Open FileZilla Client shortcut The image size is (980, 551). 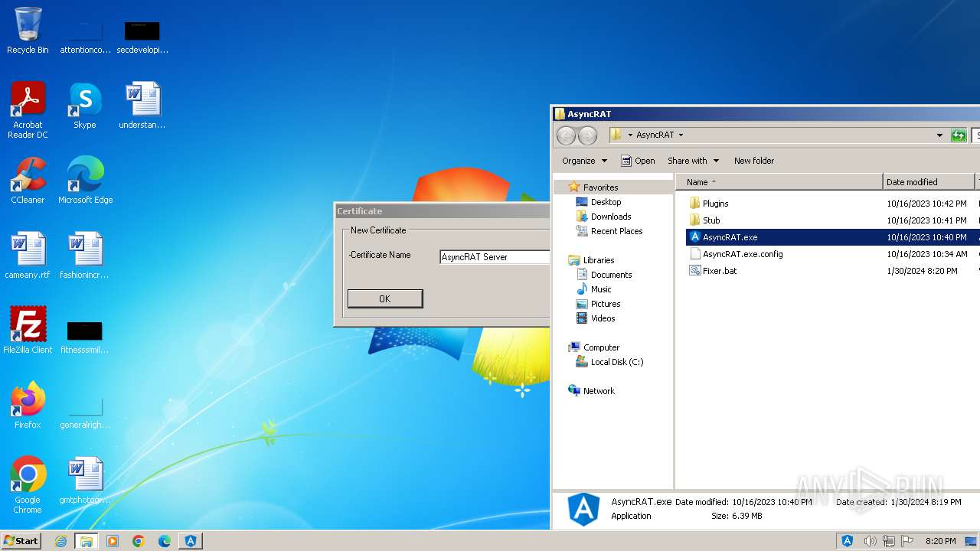coord(28,331)
